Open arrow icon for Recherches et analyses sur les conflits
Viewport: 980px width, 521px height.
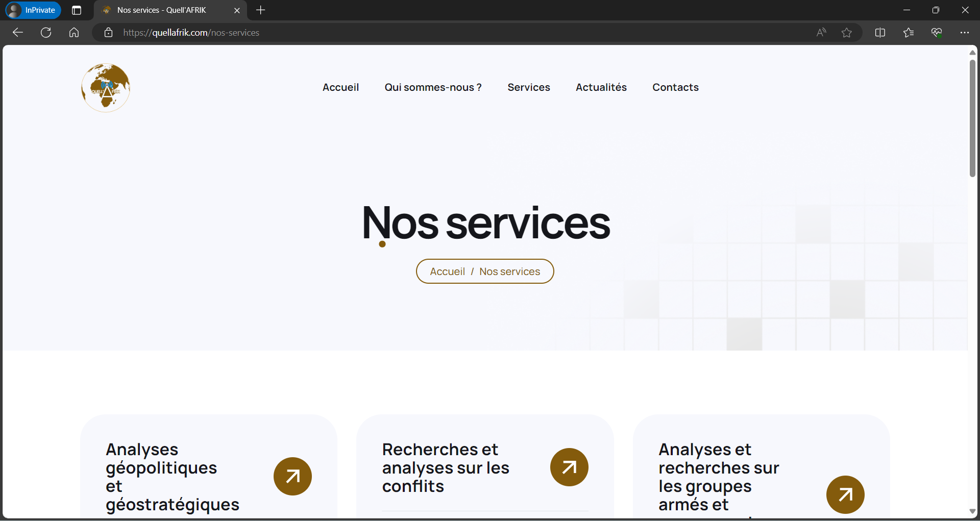click(569, 467)
